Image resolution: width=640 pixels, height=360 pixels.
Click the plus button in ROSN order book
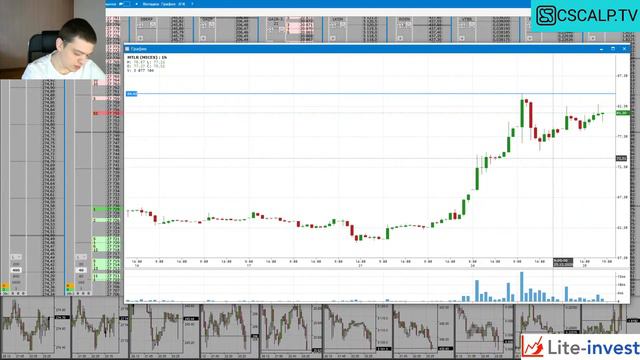[x=400, y=38]
